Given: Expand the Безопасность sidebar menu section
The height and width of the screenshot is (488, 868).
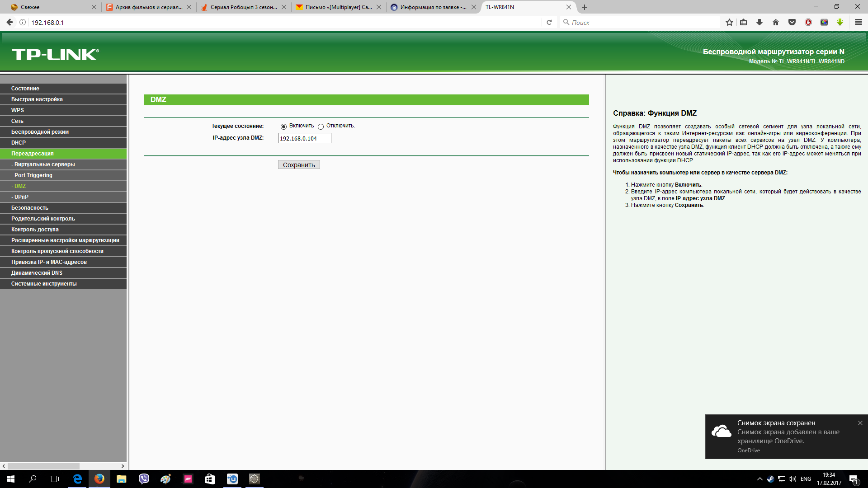Looking at the screenshot, I should (30, 208).
